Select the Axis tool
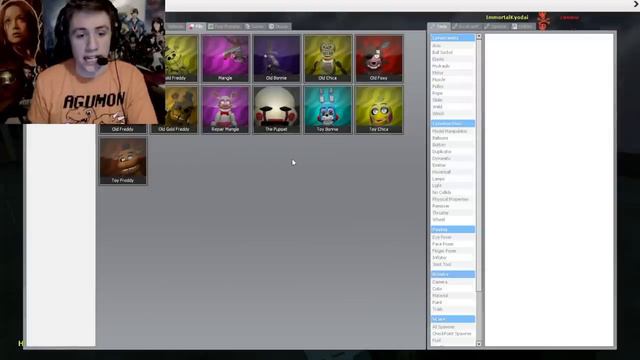Viewport: 640px width, 360px height. [x=453, y=46]
